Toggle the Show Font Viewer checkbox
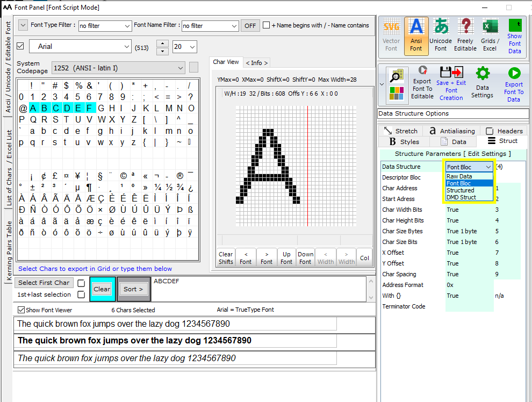532x402 pixels. (x=21, y=310)
